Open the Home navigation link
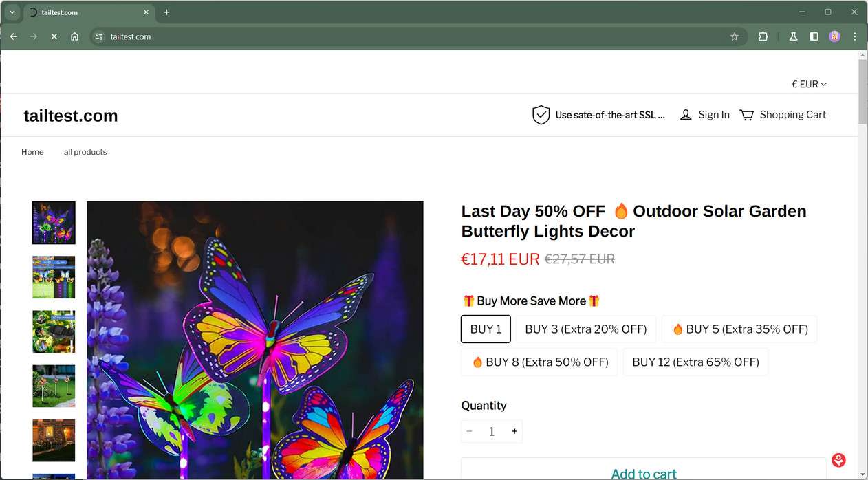 click(x=32, y=152)
